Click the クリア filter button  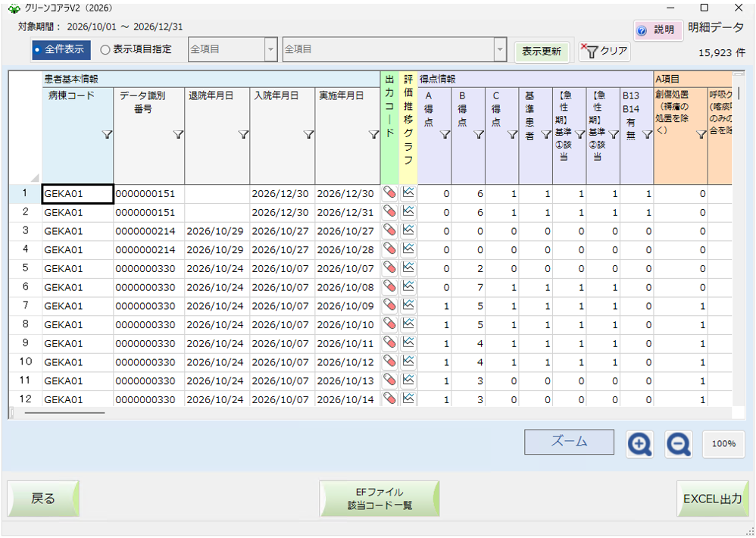click(604, 51)
